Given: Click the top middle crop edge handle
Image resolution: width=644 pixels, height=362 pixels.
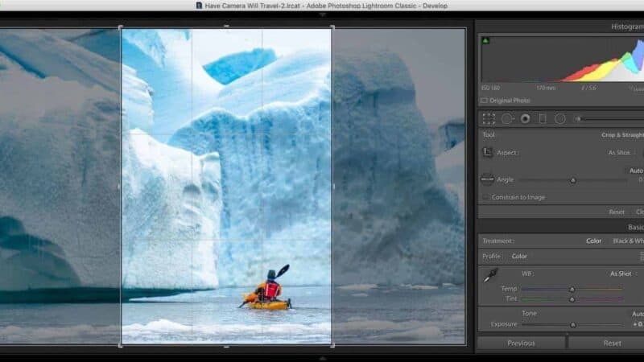Looking at the screenshot, I should [226, 27].
